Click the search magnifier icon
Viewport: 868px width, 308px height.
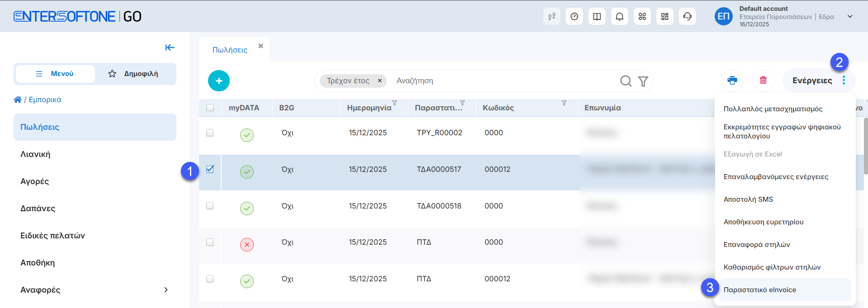(626, 81)
